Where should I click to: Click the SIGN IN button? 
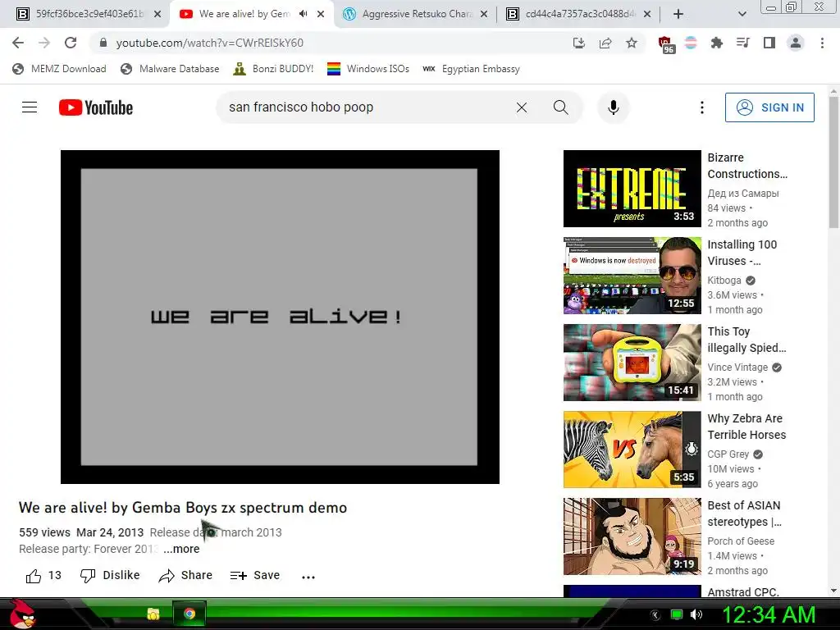coord(769,107)
